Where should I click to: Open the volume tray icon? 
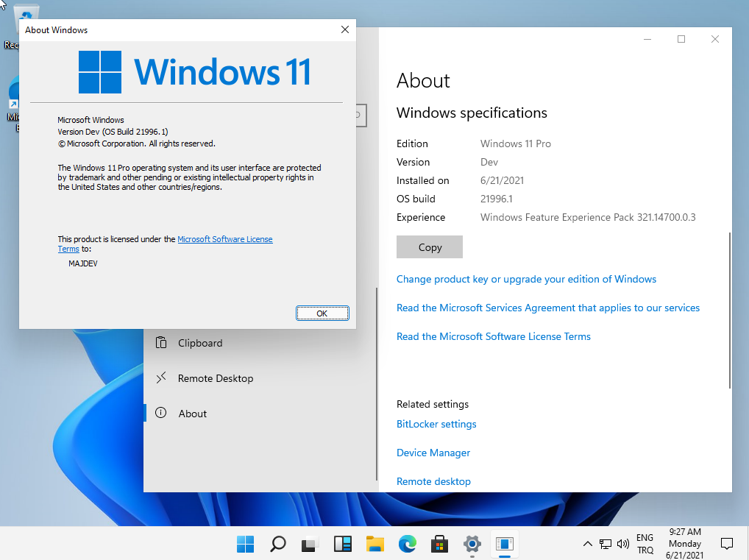(x=623, y=544)
